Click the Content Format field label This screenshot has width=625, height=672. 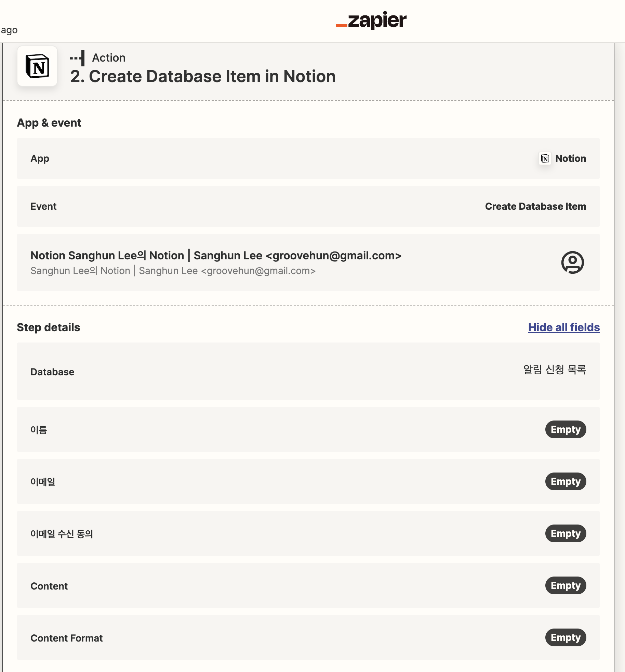tap(67, 638)
